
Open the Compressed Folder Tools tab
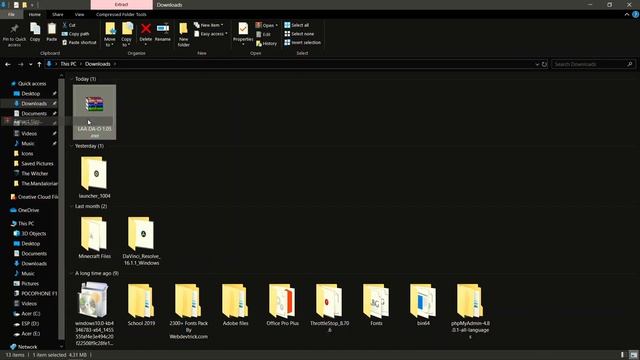[121, 14]
